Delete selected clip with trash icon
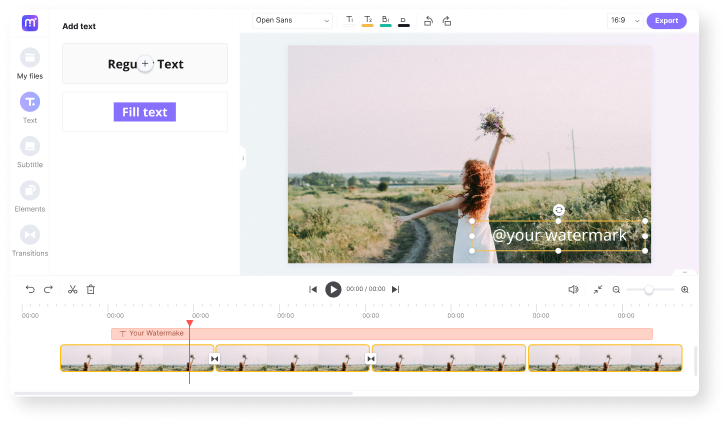Viewport: 726px width, 424px height. point(91,289)
